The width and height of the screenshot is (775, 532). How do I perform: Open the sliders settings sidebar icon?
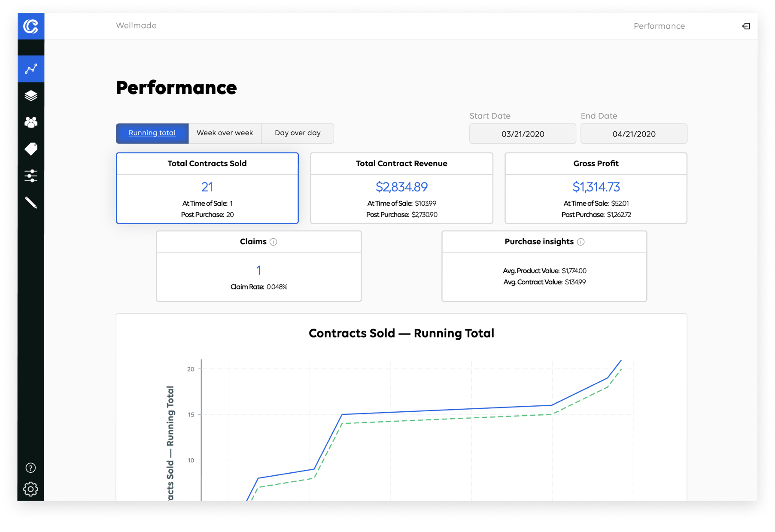pos(31,176)
